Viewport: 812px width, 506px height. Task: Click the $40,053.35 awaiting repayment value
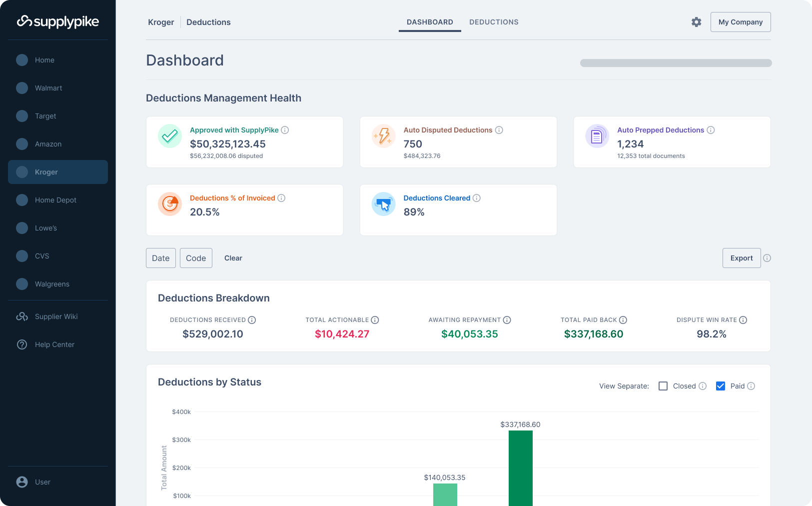coord(470,334)
